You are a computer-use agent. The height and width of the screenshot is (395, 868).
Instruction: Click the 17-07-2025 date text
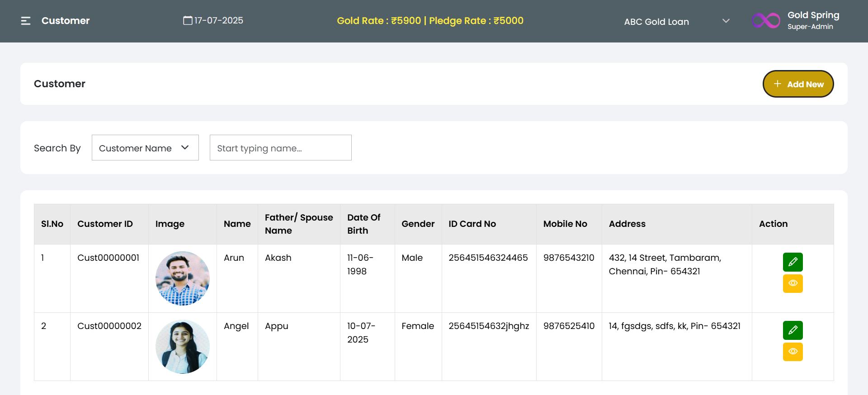click(x=219, y=20)
